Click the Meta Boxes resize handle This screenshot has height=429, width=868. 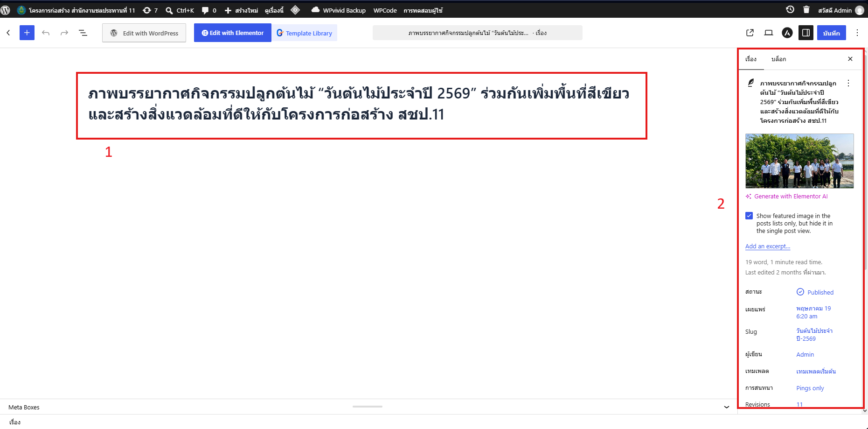(x=368, y=407)
